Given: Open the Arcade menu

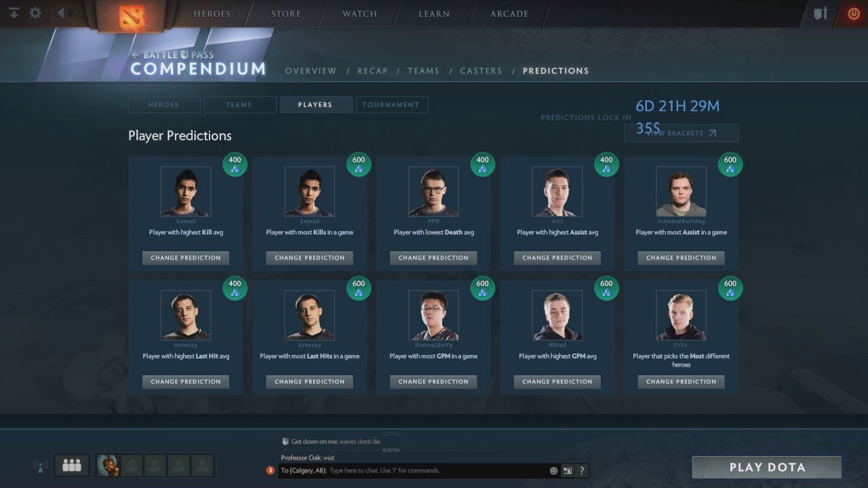Looking at the screenshot, I should [x=509, y=14].
